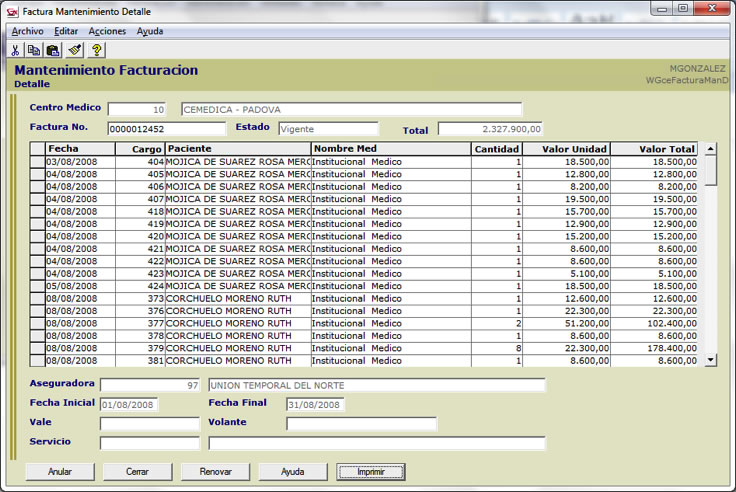Viewport: 736px width, 492px height.
Task: Click the Total amount field
Action: pos(490,129)
